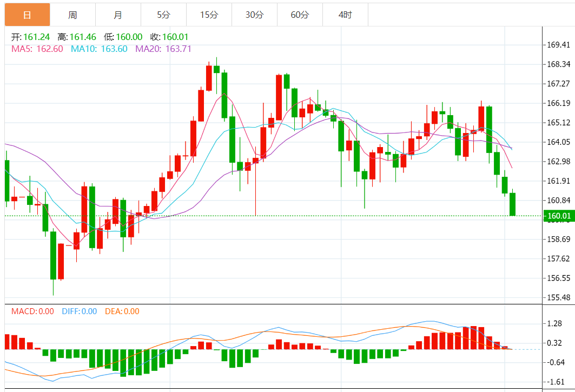Click the MA20: 163.71 label

pos(163,49)
